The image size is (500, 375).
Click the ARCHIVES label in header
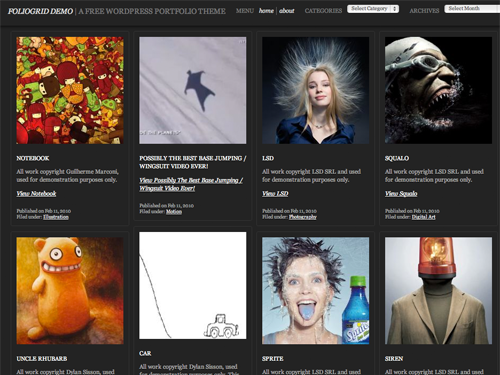point(424,11)
